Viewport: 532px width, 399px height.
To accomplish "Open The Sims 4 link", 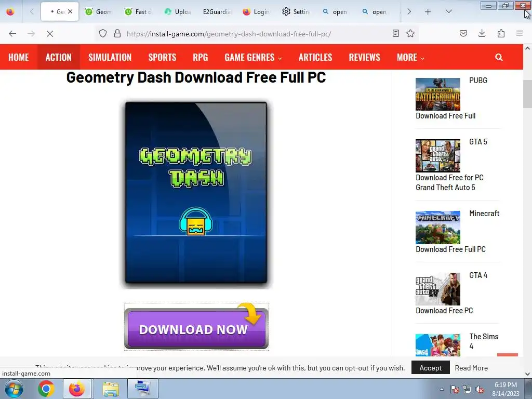I will pos(484,341).
